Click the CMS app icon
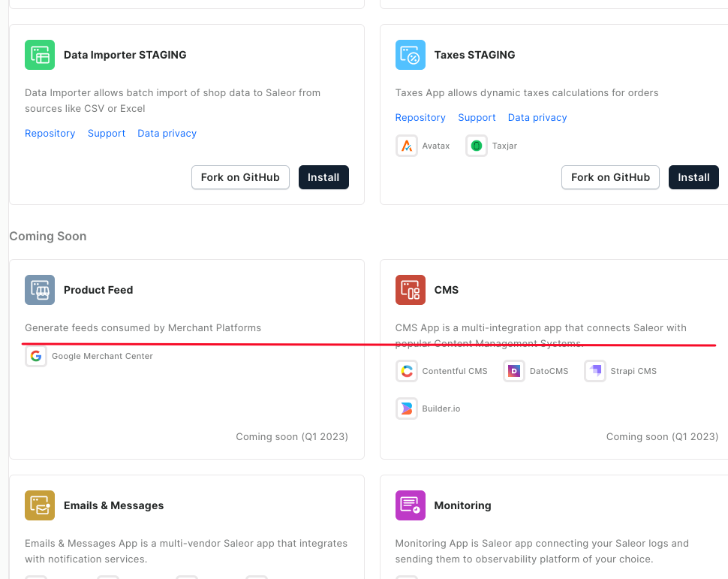This screenshot has width=728, height=579. 410,289
